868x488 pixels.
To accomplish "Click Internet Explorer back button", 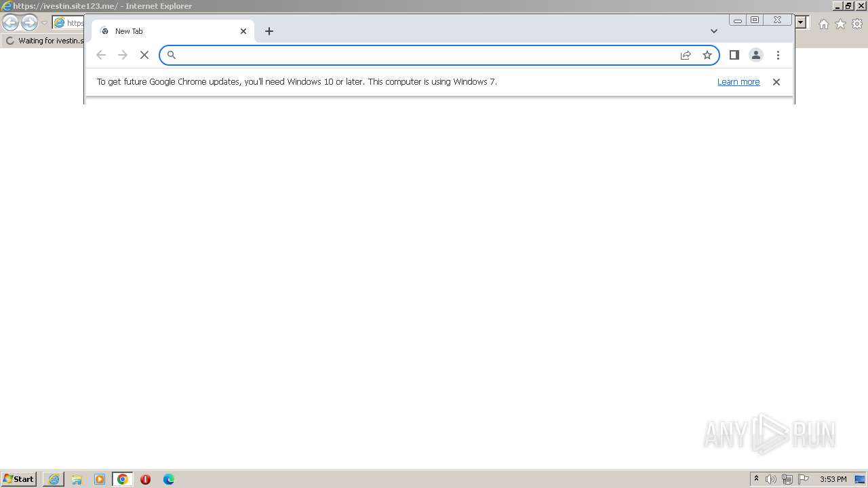I will tap(10, 23).
